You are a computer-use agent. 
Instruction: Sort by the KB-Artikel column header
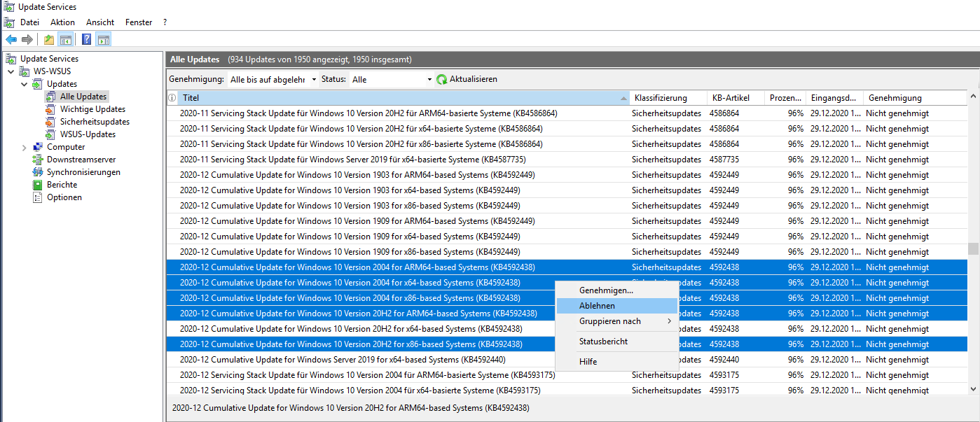tap(736, 98)
